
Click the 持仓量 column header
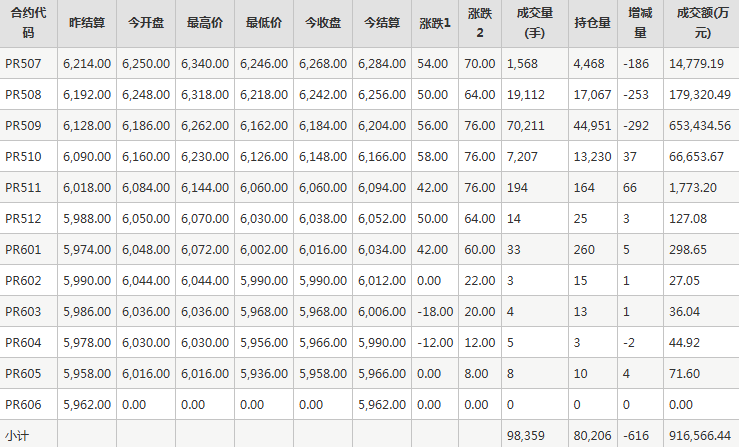click(x=592, y=23)
